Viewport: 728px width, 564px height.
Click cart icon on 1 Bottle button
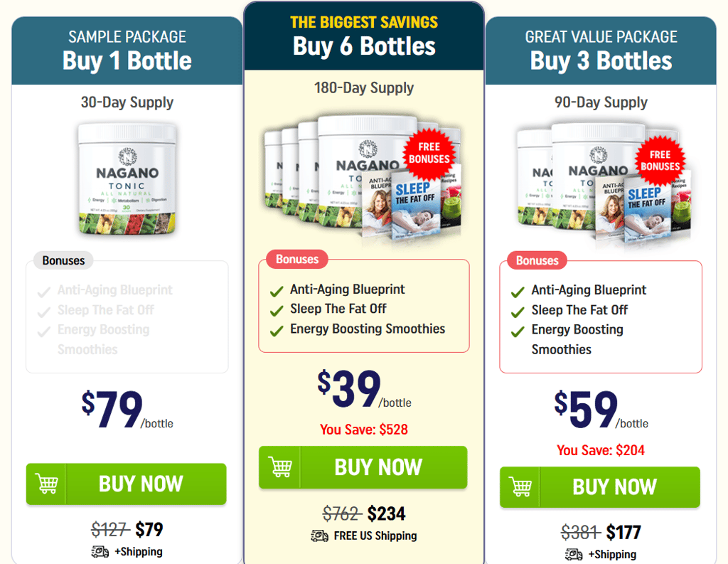click(x=47, y=484)
